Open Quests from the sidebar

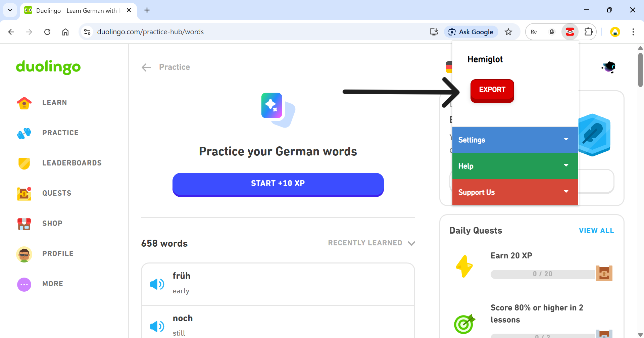[x=56, y=193]
